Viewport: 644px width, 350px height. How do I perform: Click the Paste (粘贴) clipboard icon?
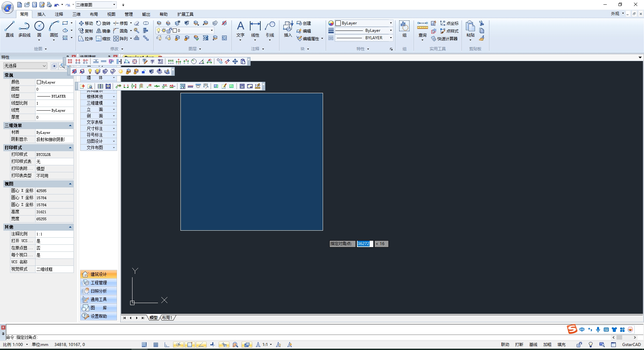click(470, 29)
